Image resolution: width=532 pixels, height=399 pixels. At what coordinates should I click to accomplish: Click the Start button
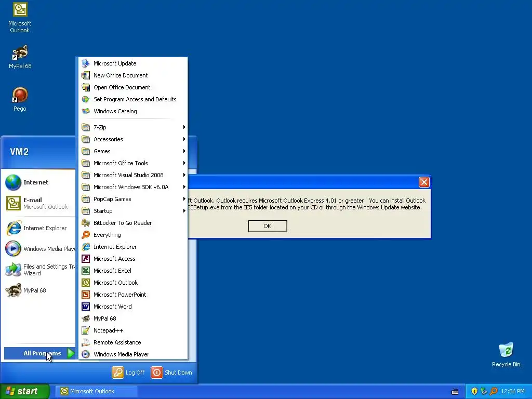pyautogui.click(x=24, y=391)
